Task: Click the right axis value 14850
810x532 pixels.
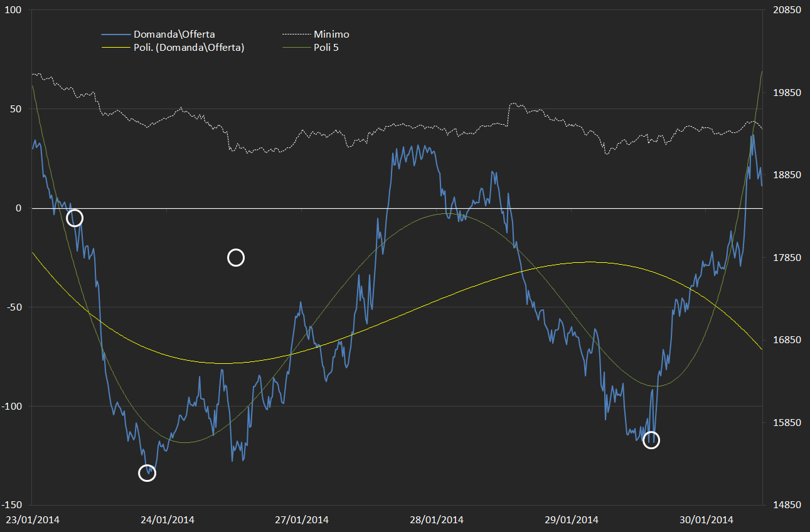Action: tap(787, 506)
